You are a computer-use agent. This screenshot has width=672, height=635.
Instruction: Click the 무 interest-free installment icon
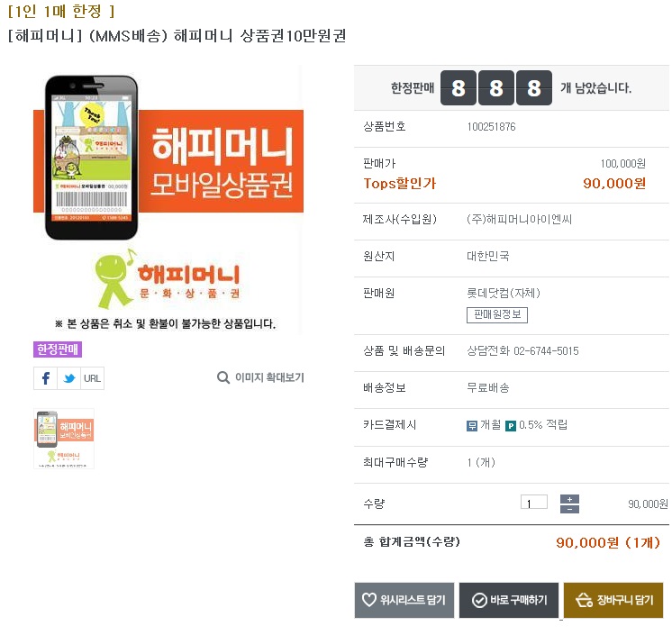(472, 425)
